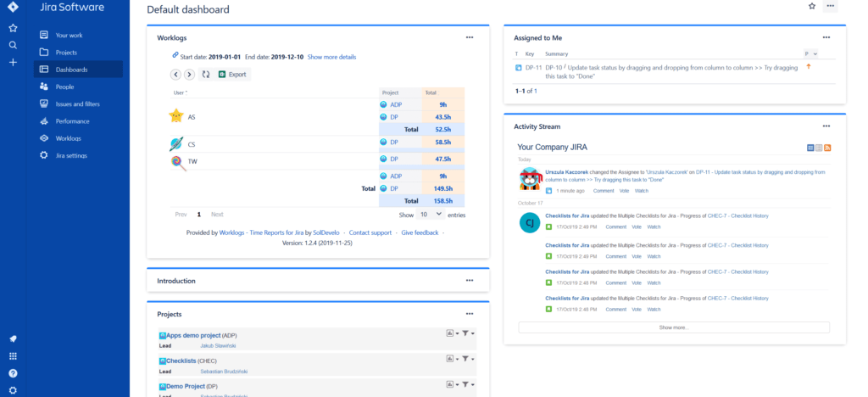Open the entries count dropdown showing 10

pos(431,214)
